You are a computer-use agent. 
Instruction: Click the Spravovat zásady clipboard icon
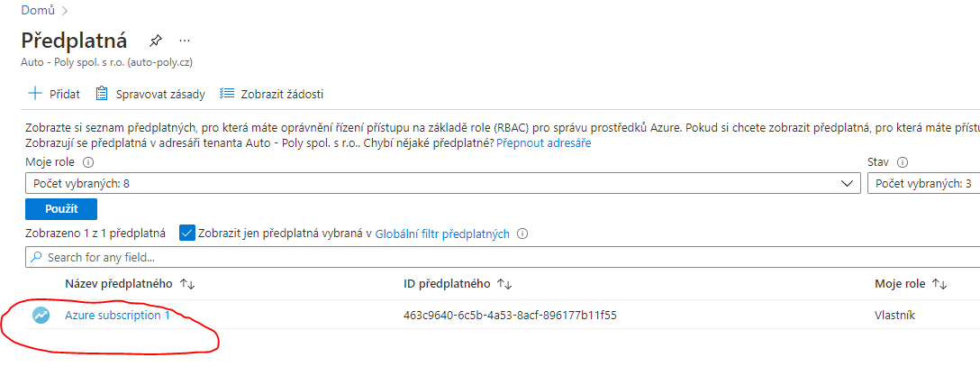click(x=102, y=94)
